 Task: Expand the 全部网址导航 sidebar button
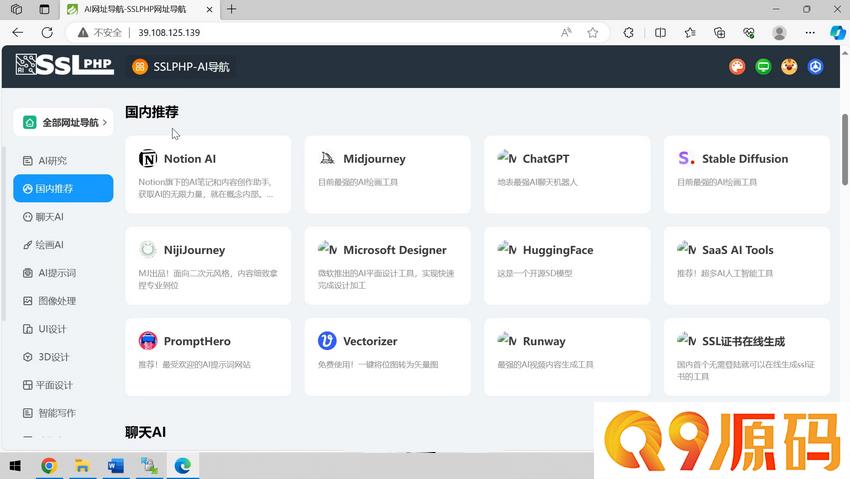click(63, 122)
